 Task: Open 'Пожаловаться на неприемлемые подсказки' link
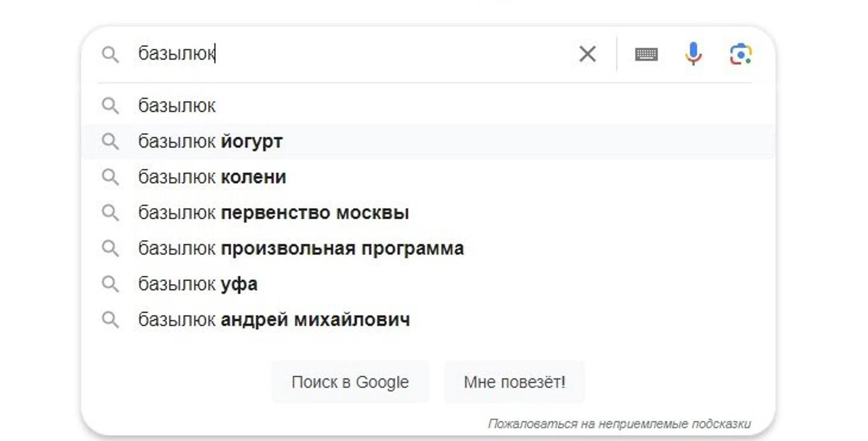[x=619, y=424]
